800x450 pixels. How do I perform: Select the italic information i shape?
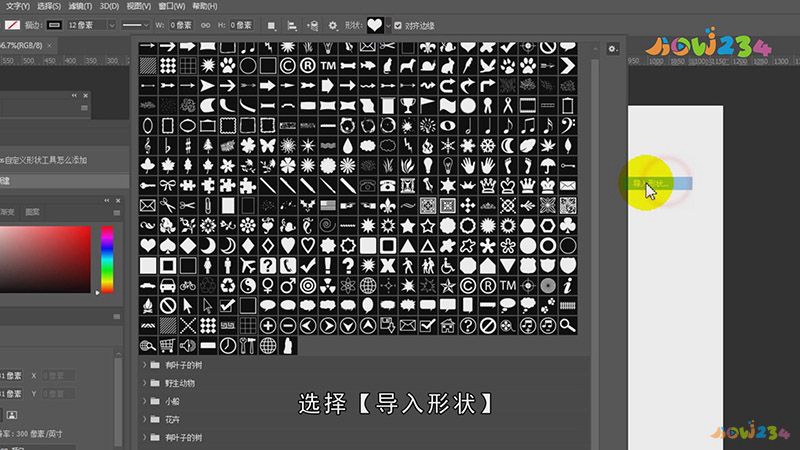point(567,286)
